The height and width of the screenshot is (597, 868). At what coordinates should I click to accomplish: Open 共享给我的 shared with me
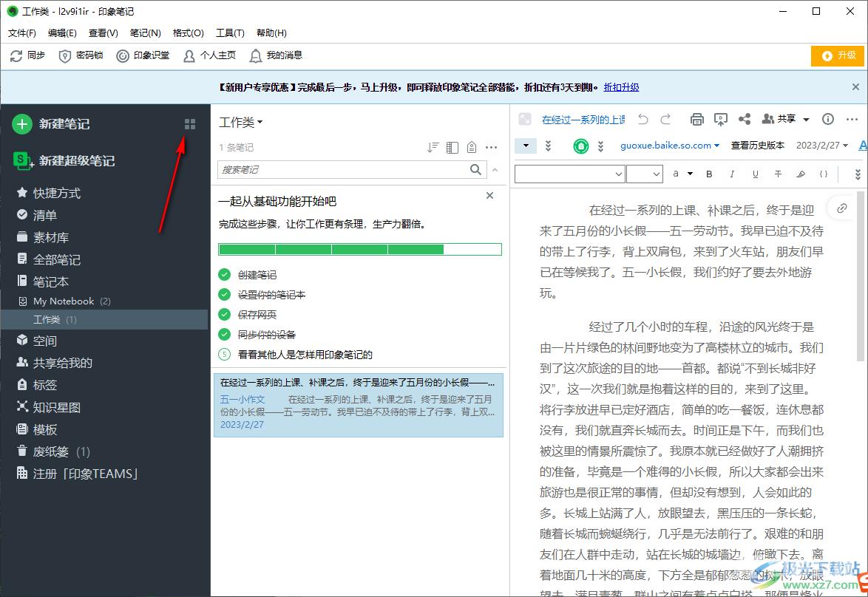54,363
